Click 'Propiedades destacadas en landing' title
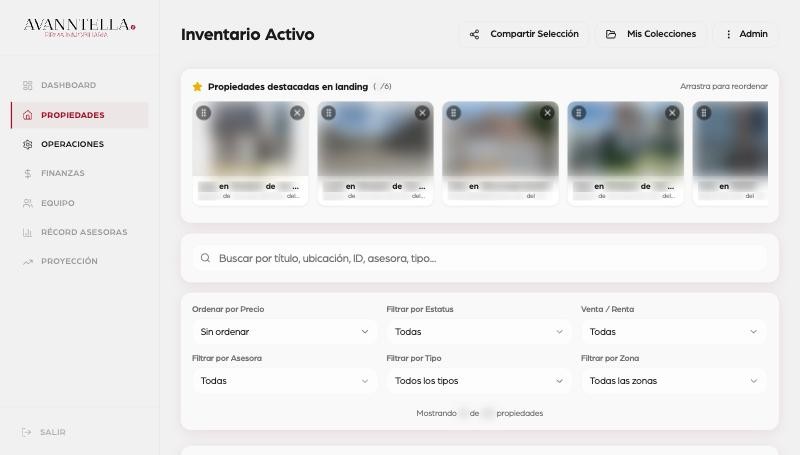 pos(288,87)
